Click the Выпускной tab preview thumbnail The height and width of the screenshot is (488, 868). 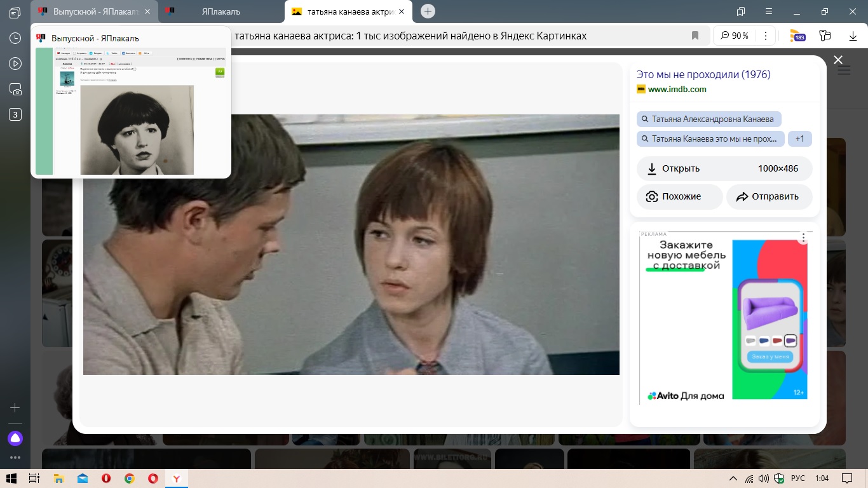[x=131, y=111]
